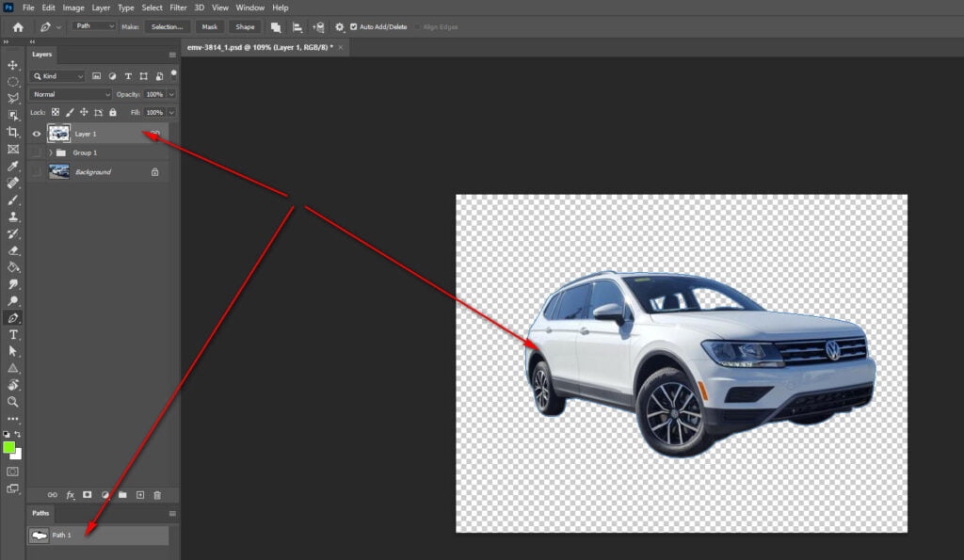Show Background layer visibility

37,172
